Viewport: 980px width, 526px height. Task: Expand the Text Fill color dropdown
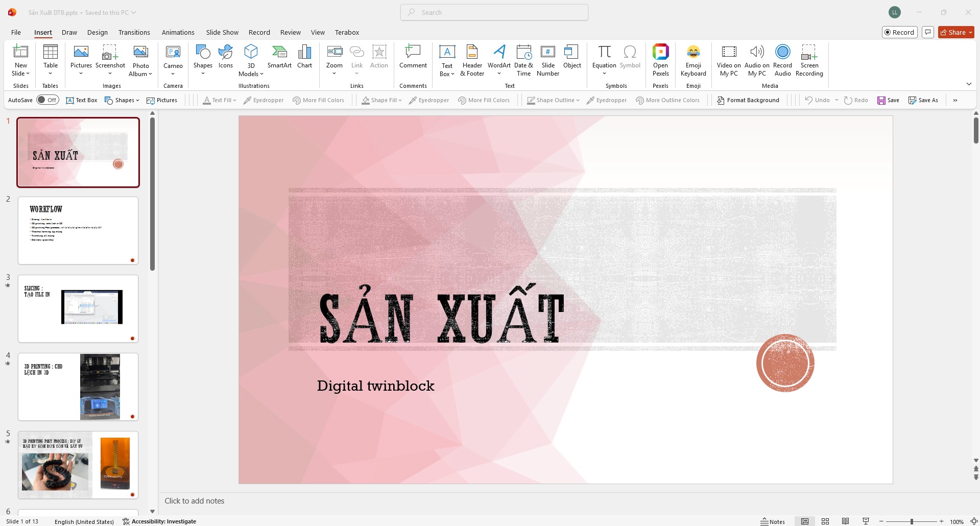click(234, 100)
